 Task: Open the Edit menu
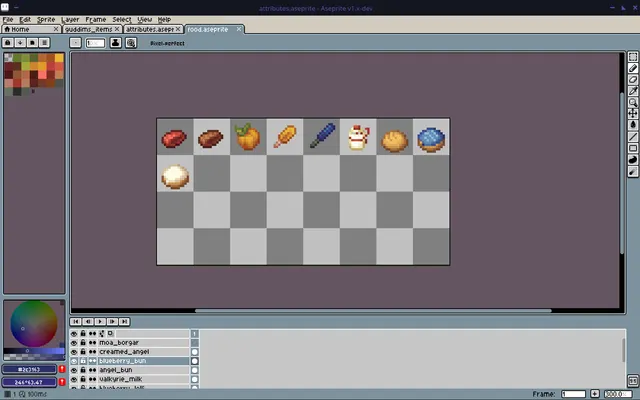(25, 20)
